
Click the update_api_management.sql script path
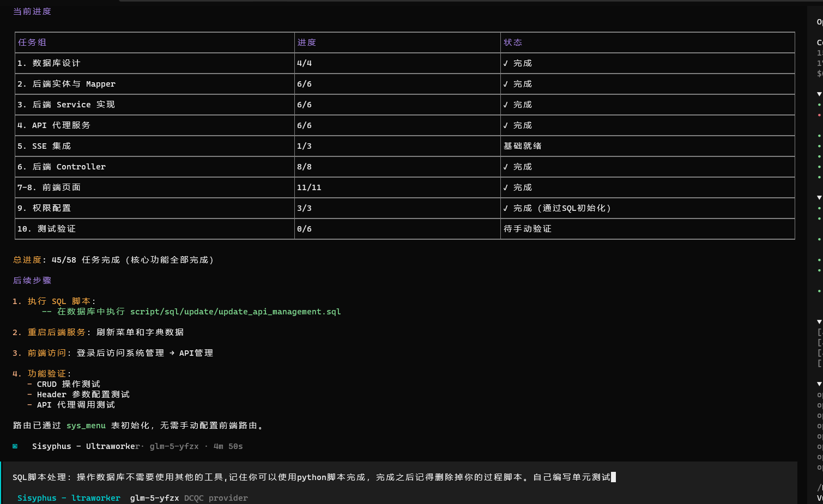tap(235, 312)
